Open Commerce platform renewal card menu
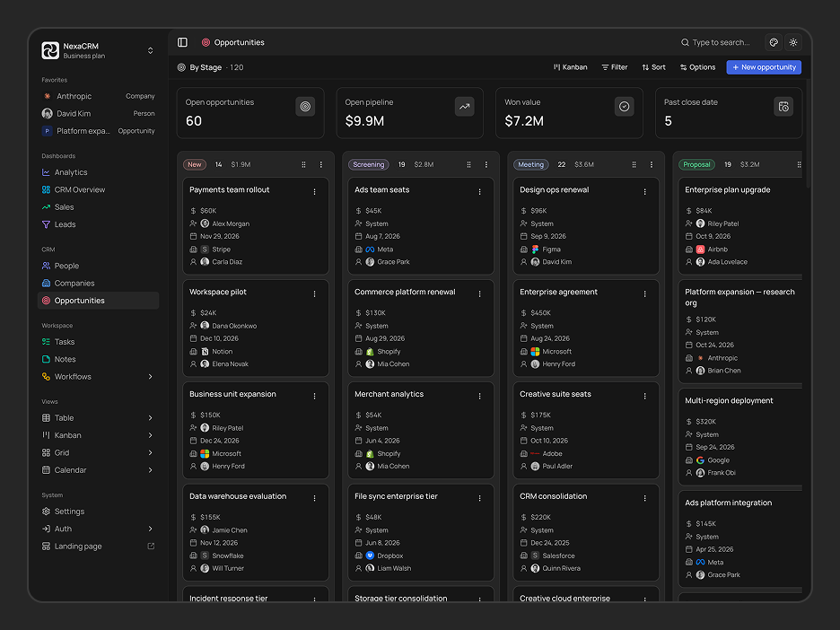 point(479,294)
